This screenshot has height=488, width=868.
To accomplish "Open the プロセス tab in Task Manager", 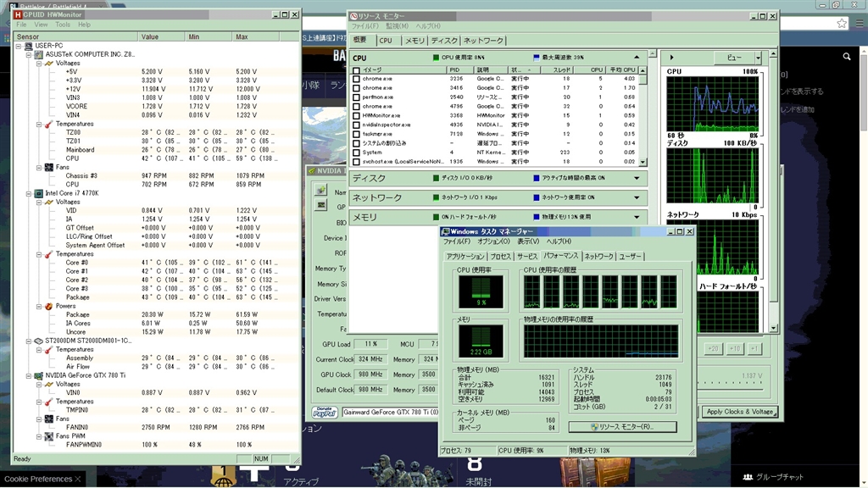I will click(x=500, y=256).
